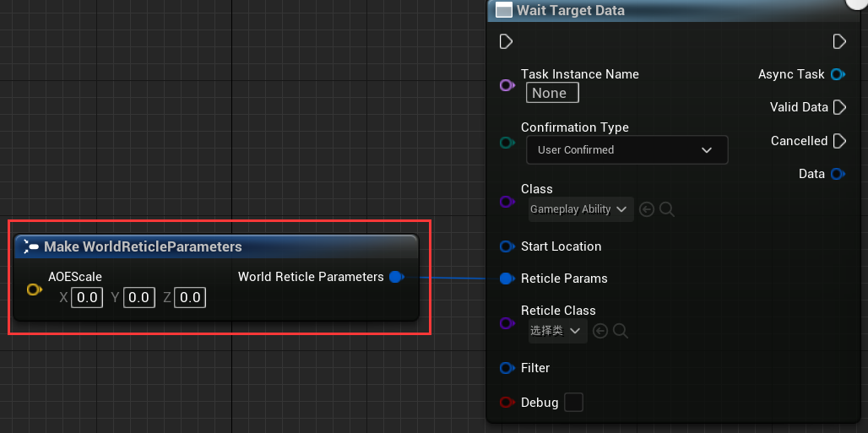Open the Gameplay Ability class dropdown
This screenshot has height=433, width=868.
(x=581, y=209)
